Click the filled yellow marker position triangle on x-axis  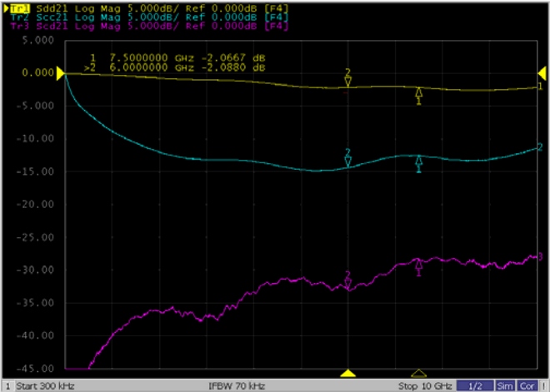349,374
